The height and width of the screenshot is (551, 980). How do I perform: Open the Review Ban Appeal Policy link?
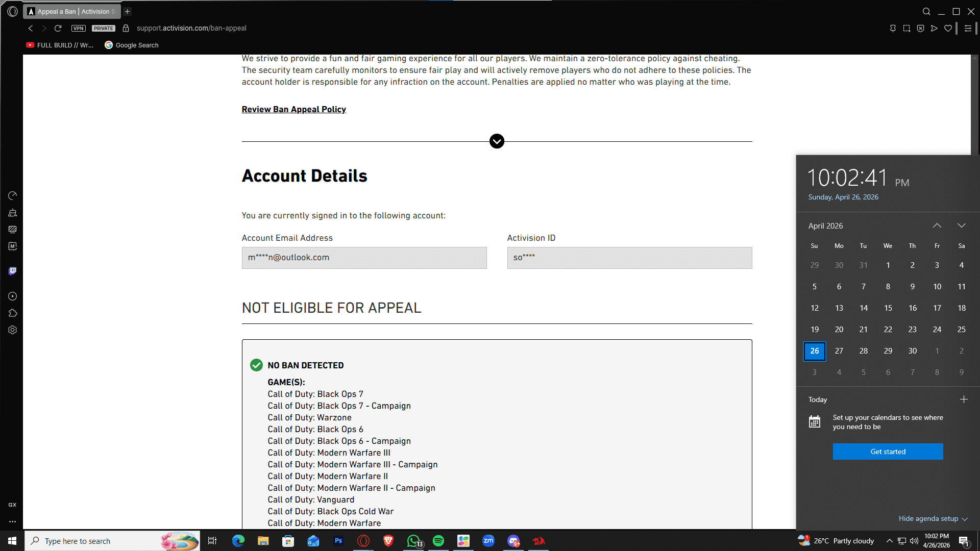[x=293, y=109]
